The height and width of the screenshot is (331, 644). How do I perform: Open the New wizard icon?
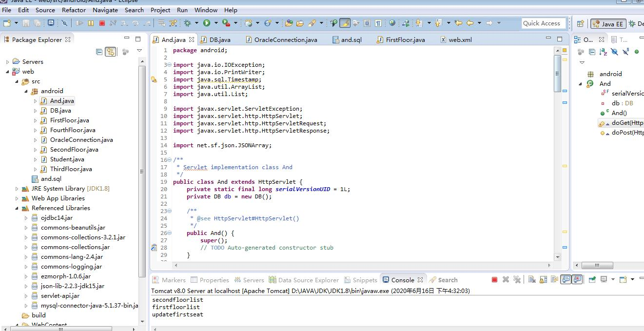pos(6,23)
